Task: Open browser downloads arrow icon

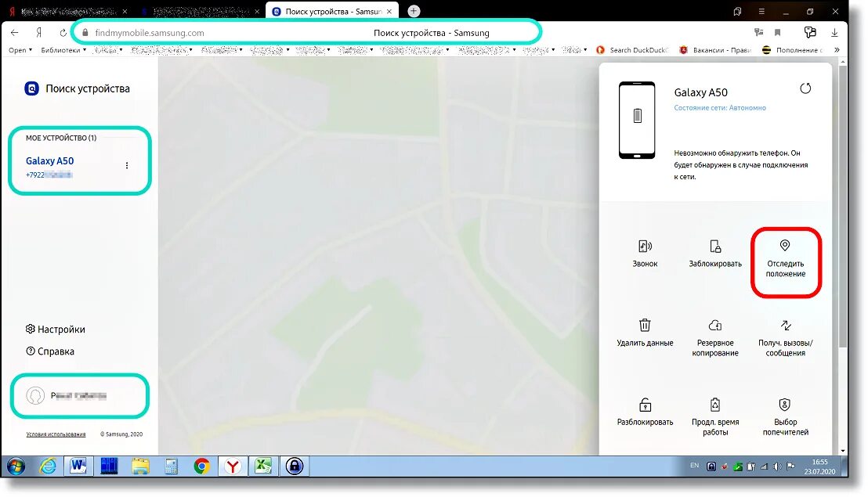Action: tap(834, 33)
